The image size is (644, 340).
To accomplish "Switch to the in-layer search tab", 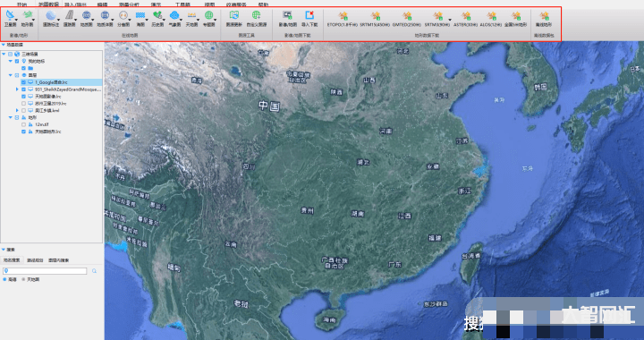I will click(59, 260).
